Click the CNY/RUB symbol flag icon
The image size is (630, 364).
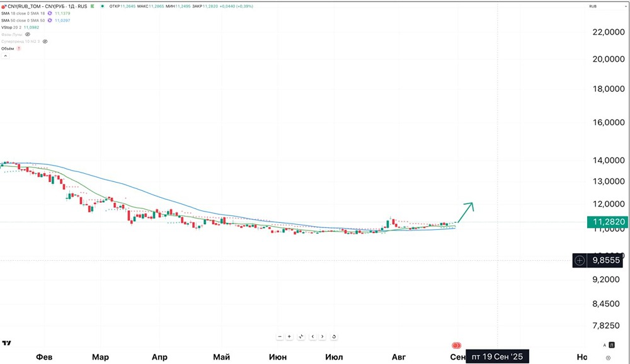tap(4, 6)
